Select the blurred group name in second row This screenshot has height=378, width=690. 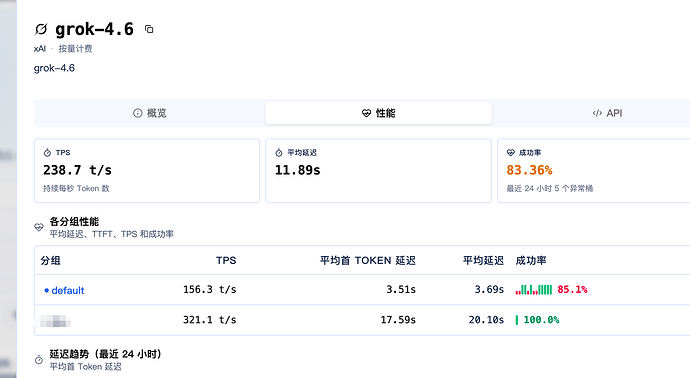55,321
